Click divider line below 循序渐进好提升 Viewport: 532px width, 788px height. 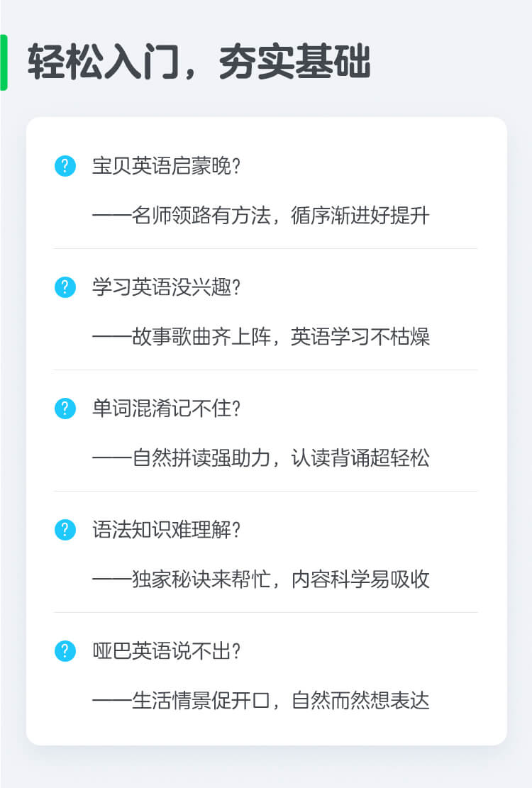pyautogui.click(x=265, y=248)
